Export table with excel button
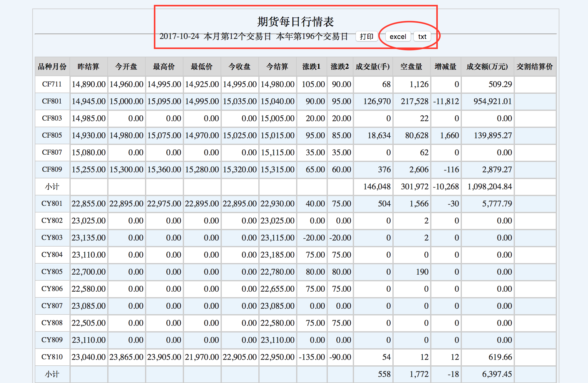This screenshot has height=383, width=588. (x=398, y=37)
